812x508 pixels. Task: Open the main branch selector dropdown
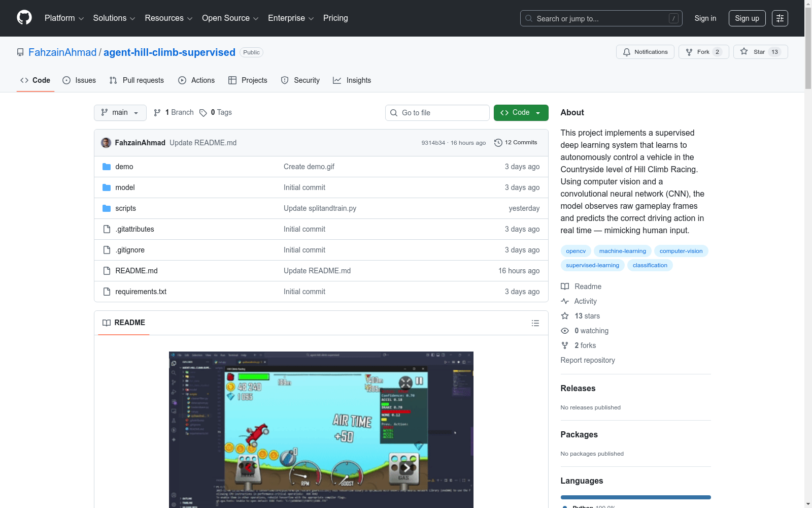pyautogui.click(x=120, y=113)
